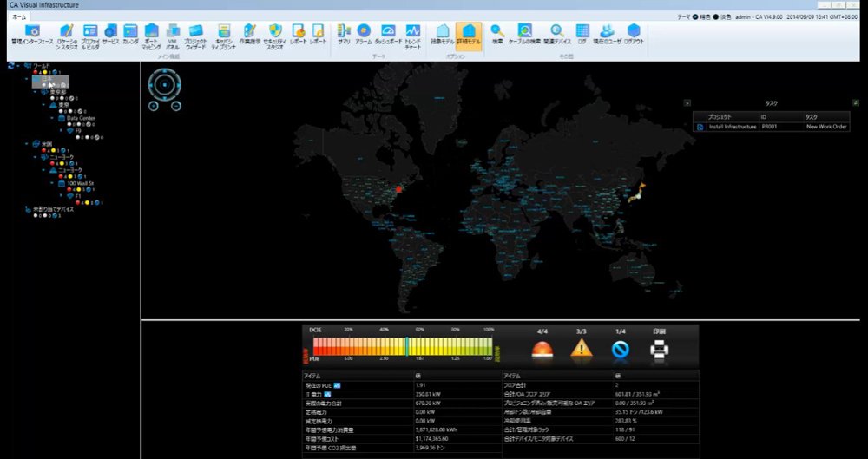Click the タスク panel green corner button
868x459 pixels.
point(856,102)
